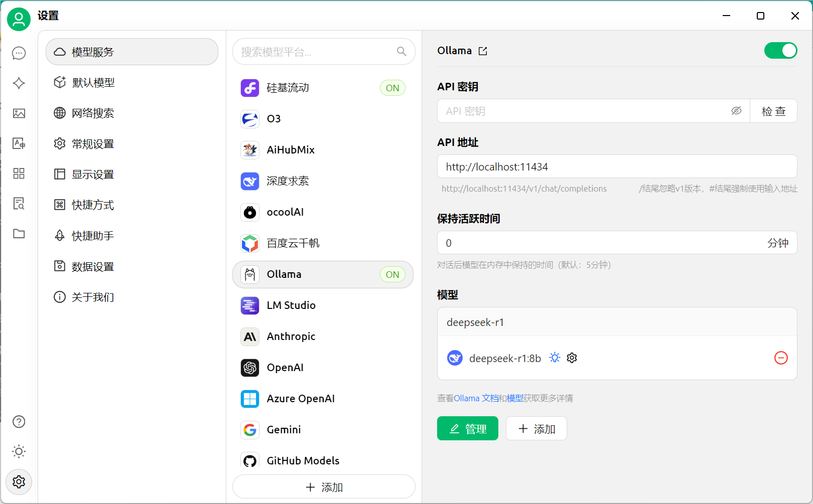Open the 常规设置 settings section

132,144
